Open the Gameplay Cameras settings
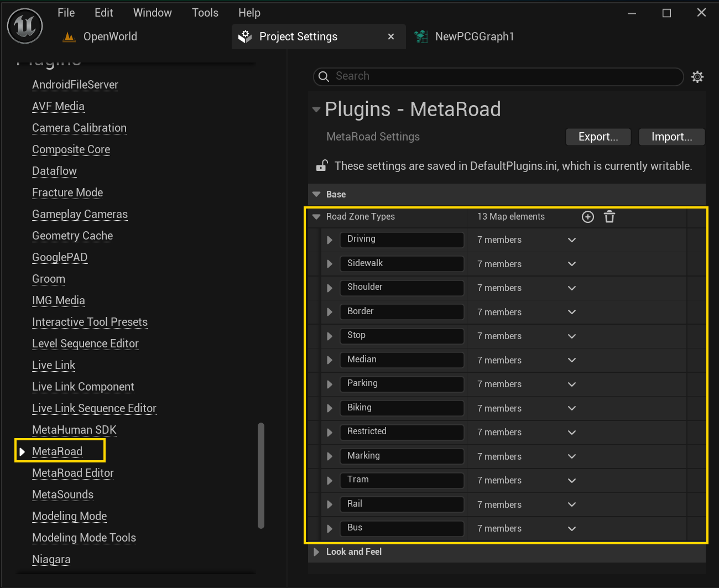This screenshot has width=719, height=588. 80,214
